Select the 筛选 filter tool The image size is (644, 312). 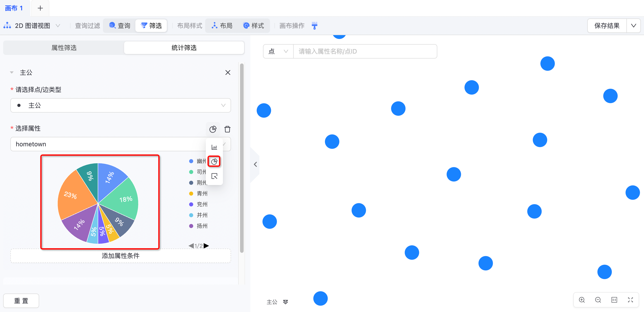coord(151,25)
